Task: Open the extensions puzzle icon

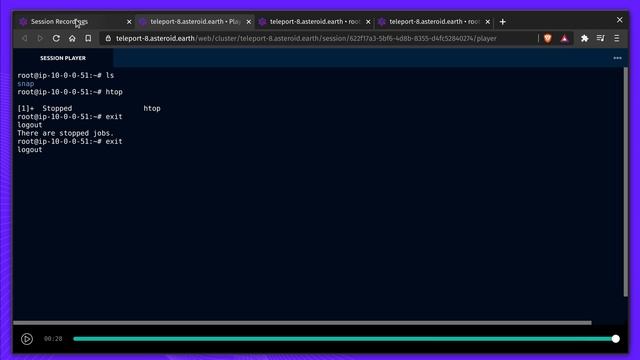Action: 584,38
